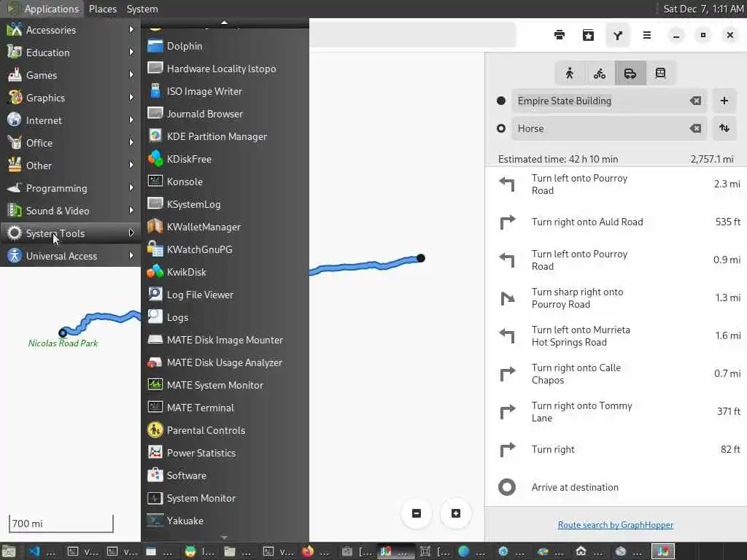
Task: Expand the Graphics submenu
Action: 71,98
